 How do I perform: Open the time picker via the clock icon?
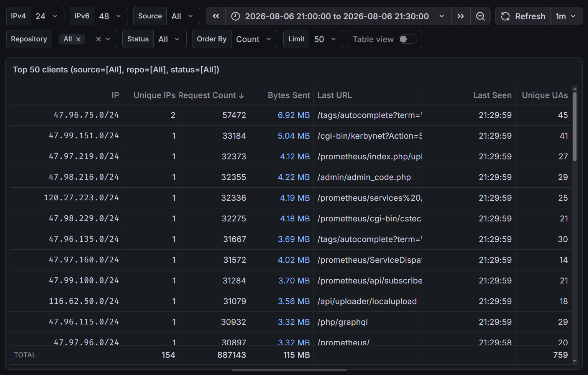pyautogui.click(x=235, y=16)
